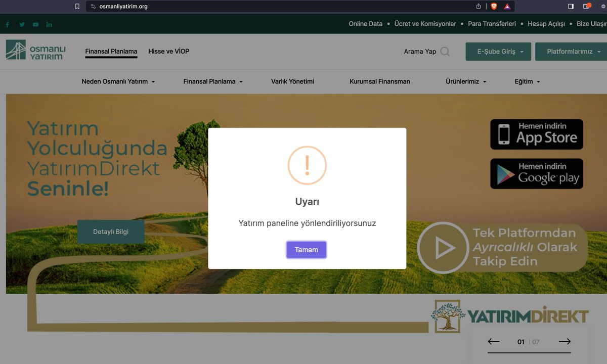The image size is (607, 364).
Task: Click the Uyarı dialog title
Action: click(x=307, y=202)
